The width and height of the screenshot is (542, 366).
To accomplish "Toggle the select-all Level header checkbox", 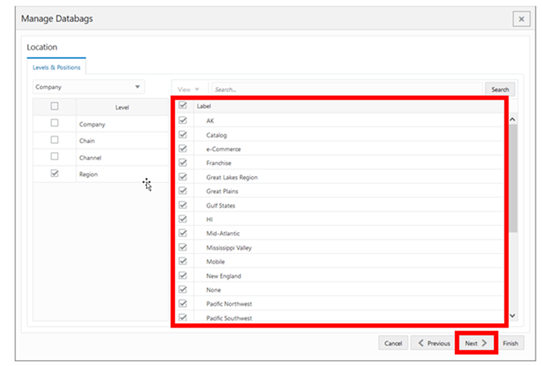I will click(55, 106).
